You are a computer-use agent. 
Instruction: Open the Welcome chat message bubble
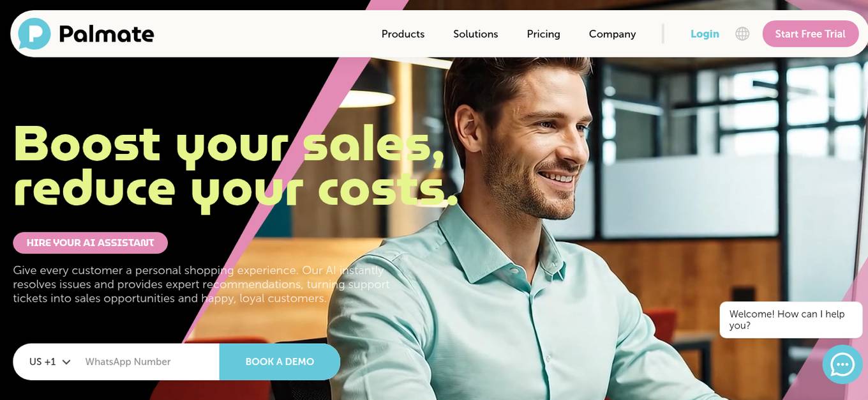(791, 319)
